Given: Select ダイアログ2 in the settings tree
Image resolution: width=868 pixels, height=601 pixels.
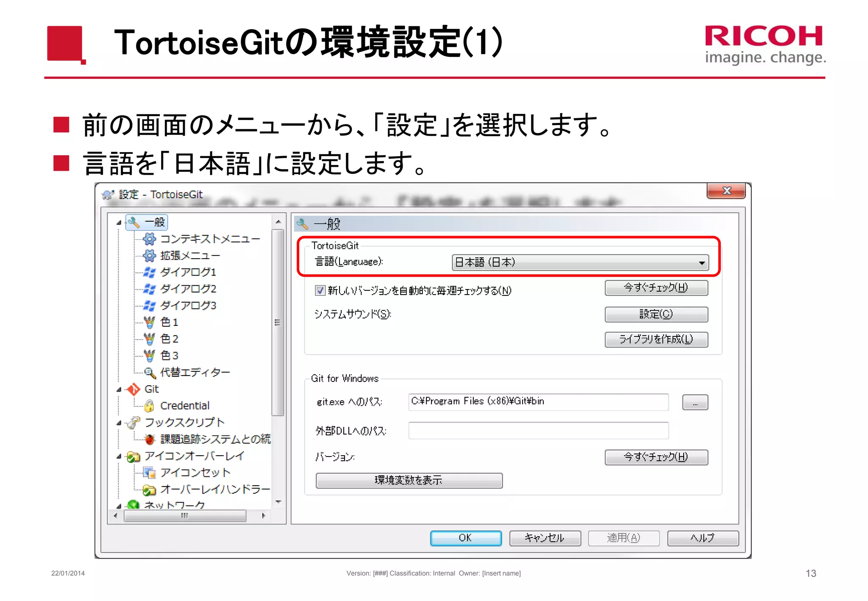Looking at the screenshot, I should click(x=188, y=289).
